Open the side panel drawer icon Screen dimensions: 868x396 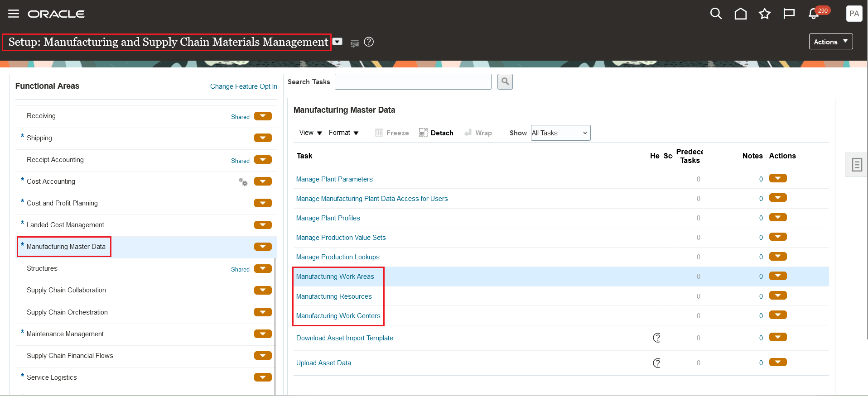click(x=857, y=165)
